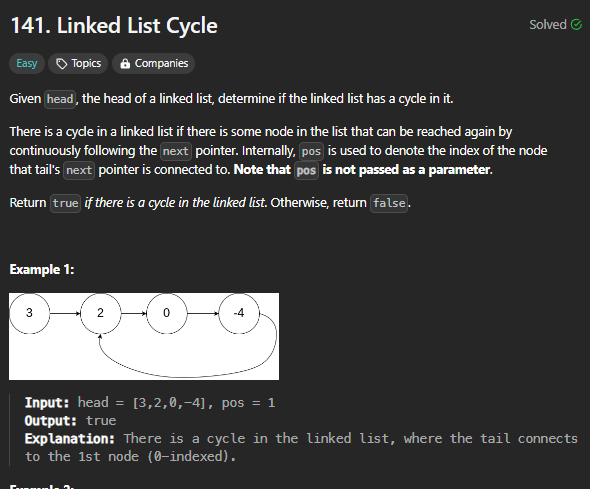Click the Explanation text in Example 1
The width and height of the screenshot is (590, 489).
click(x=301, y=448)
